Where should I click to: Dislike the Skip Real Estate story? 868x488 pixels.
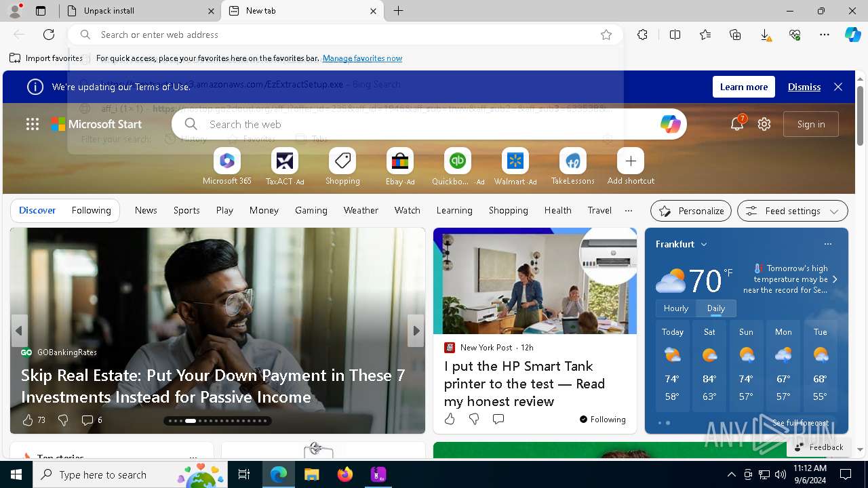pyautogui.click(x=63, y=420)
